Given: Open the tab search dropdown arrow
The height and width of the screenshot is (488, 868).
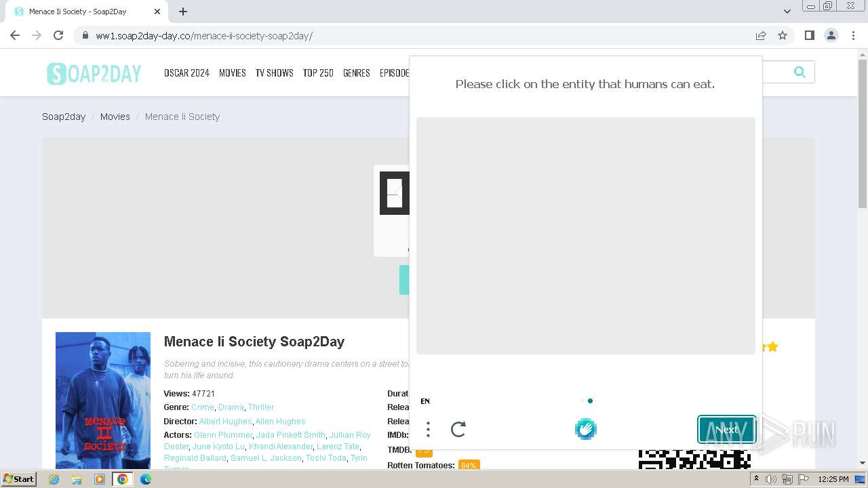Looking at the screenshot, I should pos(787,12).
